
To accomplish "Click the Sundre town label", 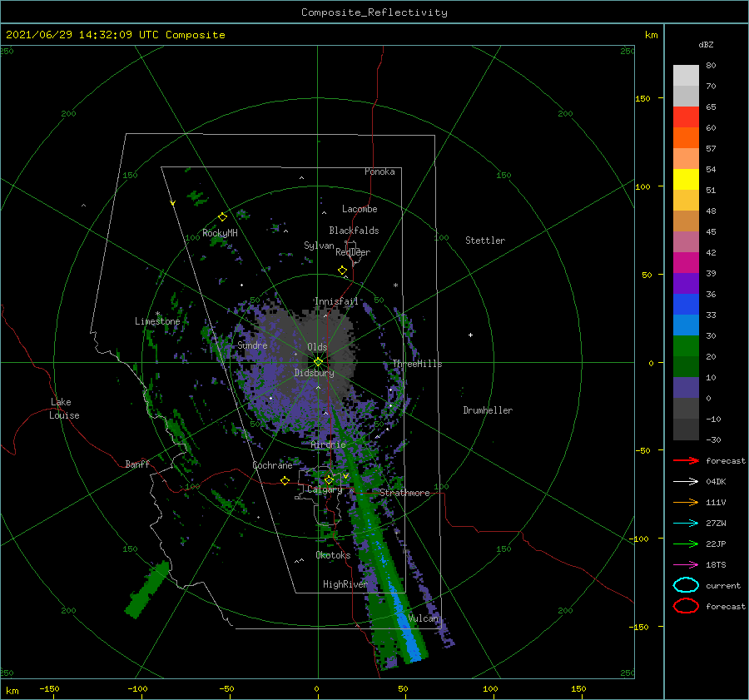I will tap(252, 345).
